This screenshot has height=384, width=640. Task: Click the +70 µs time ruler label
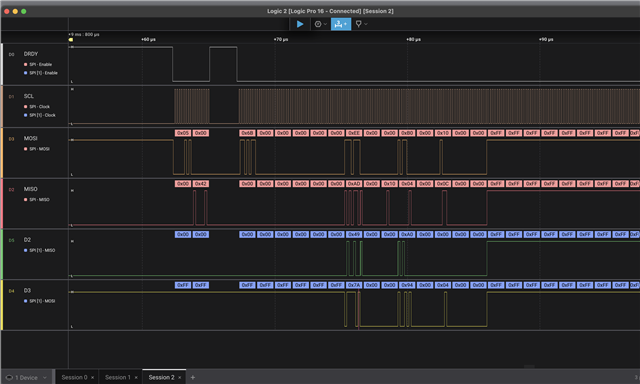(281, 40)
